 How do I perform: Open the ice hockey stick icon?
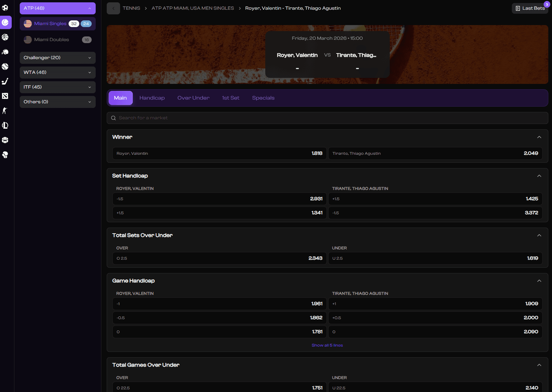pos(5,81)
